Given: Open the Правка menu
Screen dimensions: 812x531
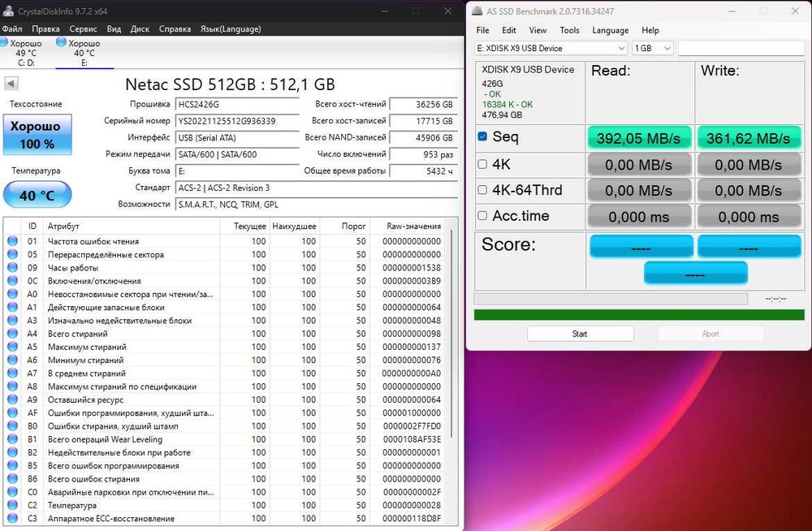Looking at the screenshot, I should pyautogui.click(x=45, y=29).
